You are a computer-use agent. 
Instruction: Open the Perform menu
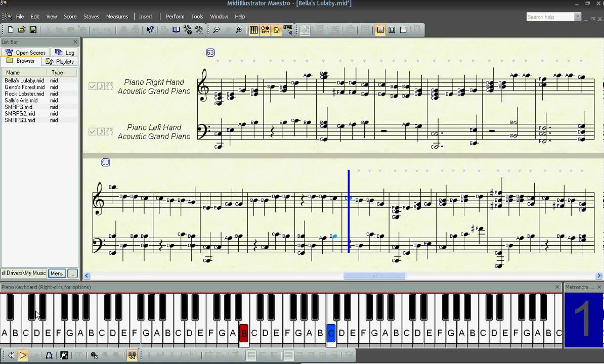[x=175, y=17]
